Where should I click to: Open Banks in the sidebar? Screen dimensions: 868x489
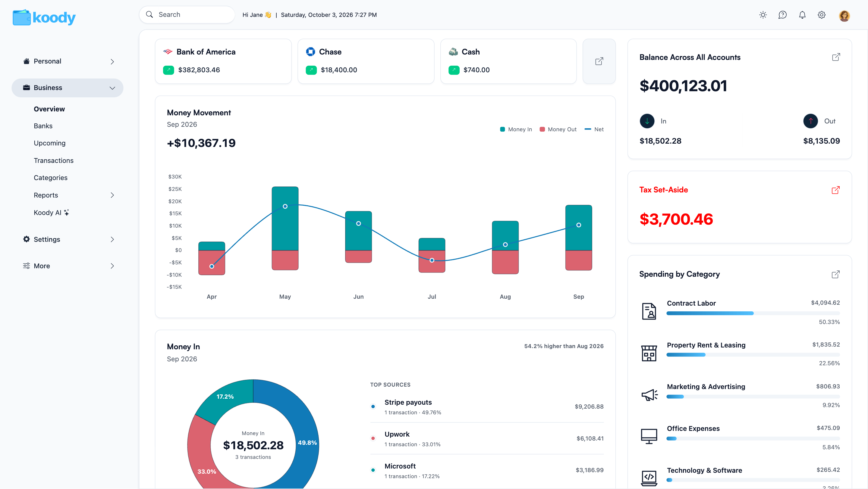coord(43,126)
